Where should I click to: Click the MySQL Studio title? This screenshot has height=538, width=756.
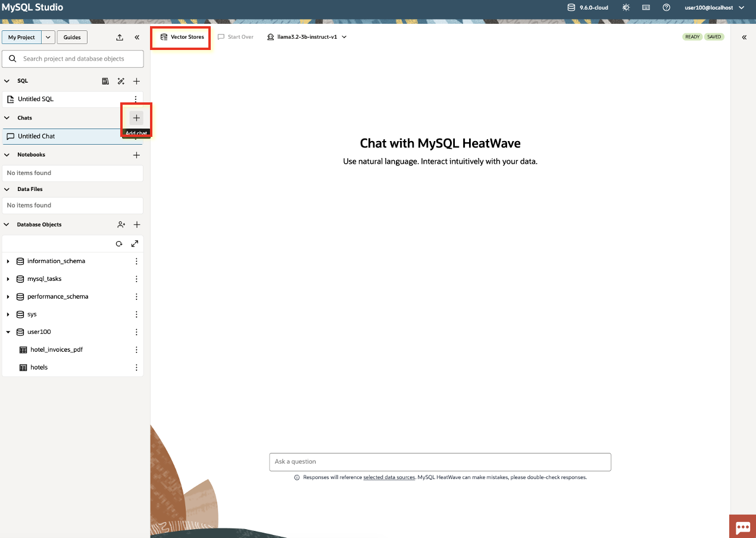pyautogui.click(x=32, y=8)
